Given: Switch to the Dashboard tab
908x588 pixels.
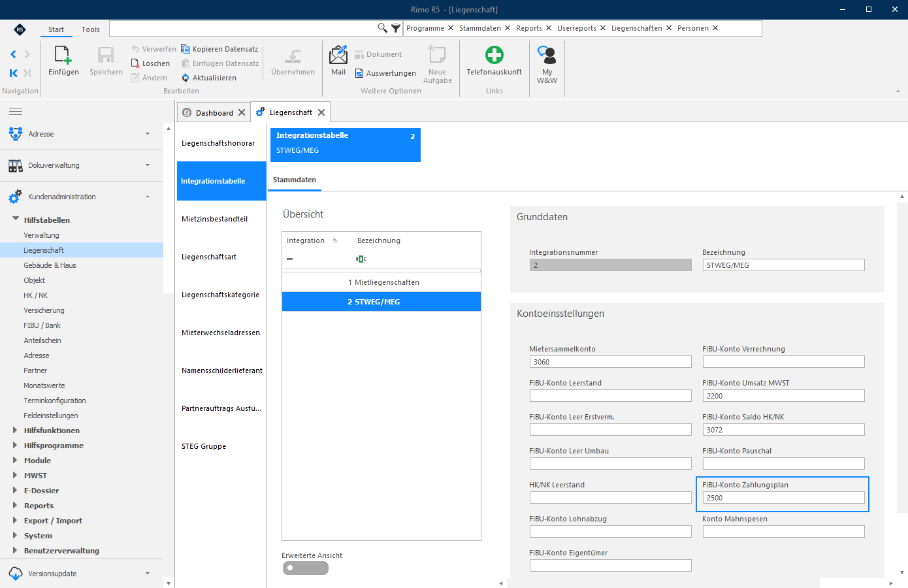Looking at the screenshot, I should point(214,113).
